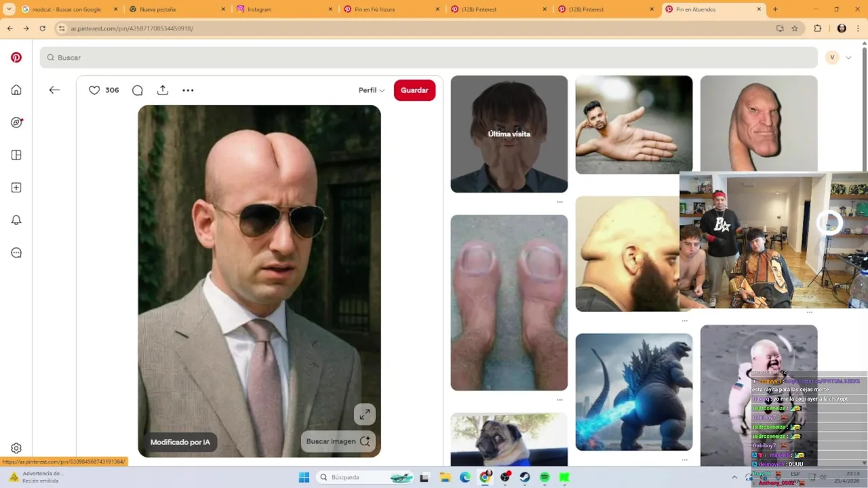Open the big-chin bald head pin
Screen dimensions: 868x488
[x=759, y=123]
